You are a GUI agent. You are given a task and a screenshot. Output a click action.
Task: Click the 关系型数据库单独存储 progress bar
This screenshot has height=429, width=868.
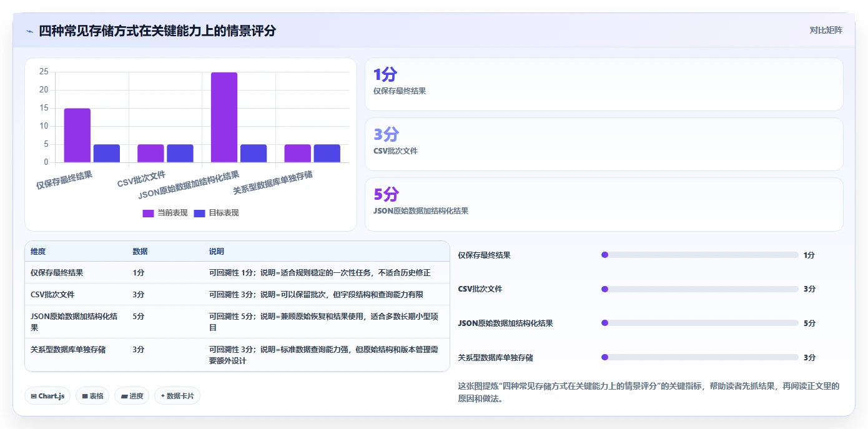click(x=700, y=358)
